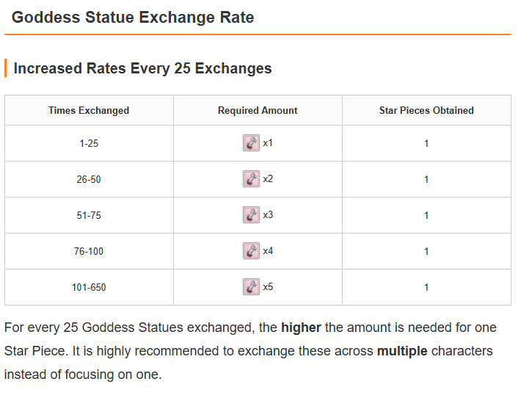Viewport: 532px width, 398px height.
Task: Select the 26-50 times exchanged cell
Action: [x=89, y=180]
